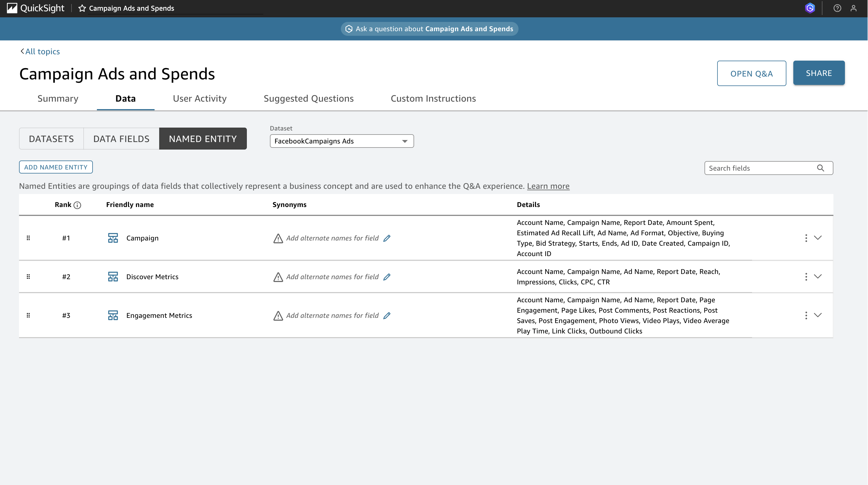Click the pencil edit icon for Campaign synonyms

387,238
